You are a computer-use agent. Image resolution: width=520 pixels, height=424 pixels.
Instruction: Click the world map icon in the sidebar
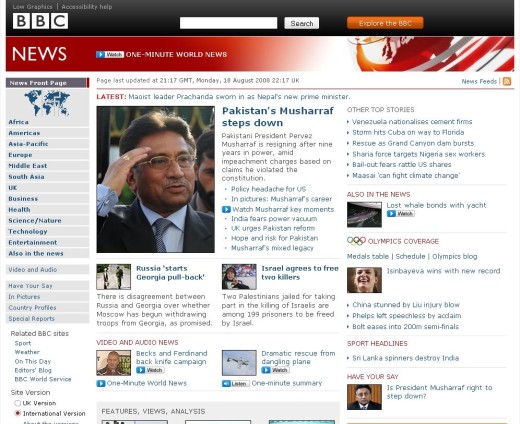[x=47, y=103]
